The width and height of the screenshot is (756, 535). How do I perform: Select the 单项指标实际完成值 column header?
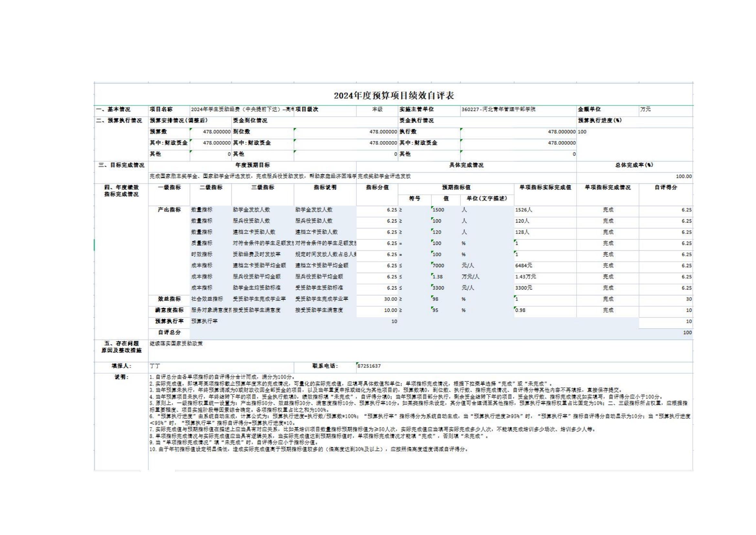(545, 188)
